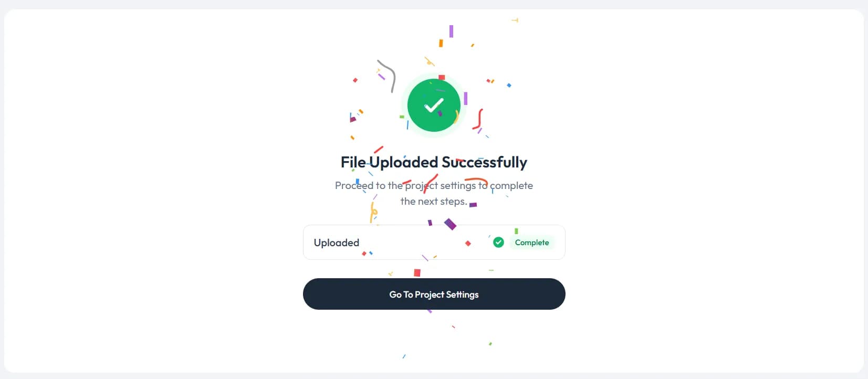Image resolution: width=868 pixels, height=379 pixels.
Task: Click the Uploaded label in status card
Action: (337, 243)
